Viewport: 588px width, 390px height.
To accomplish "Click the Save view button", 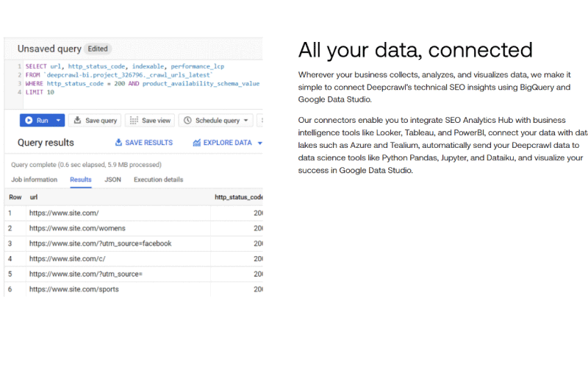I will 150,121.
